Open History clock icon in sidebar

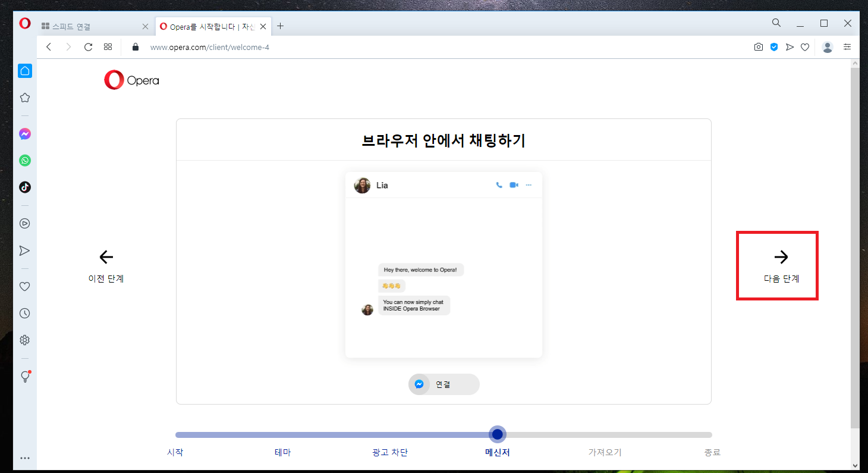[25, 314]
